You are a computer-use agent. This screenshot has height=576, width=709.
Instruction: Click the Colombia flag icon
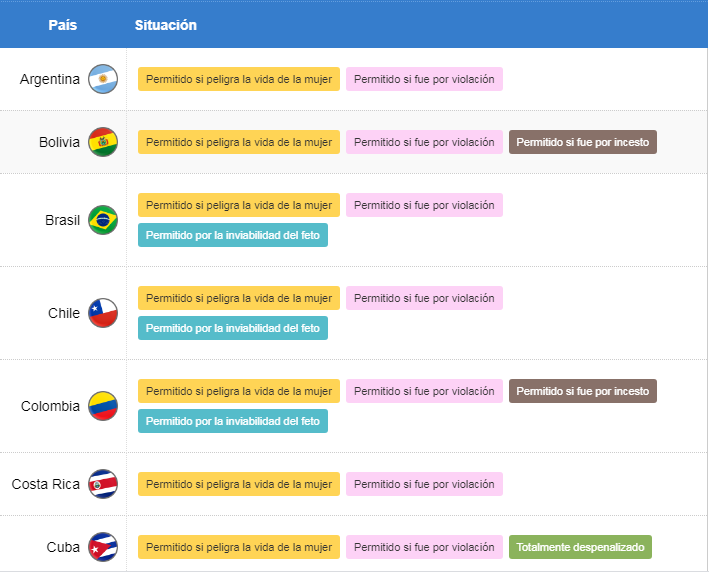point(103,406)
